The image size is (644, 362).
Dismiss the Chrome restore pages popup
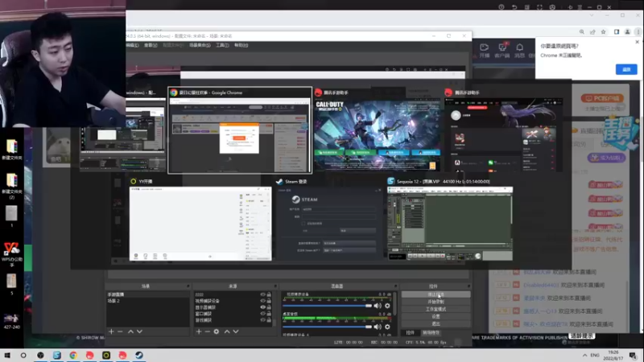point(637,42)
